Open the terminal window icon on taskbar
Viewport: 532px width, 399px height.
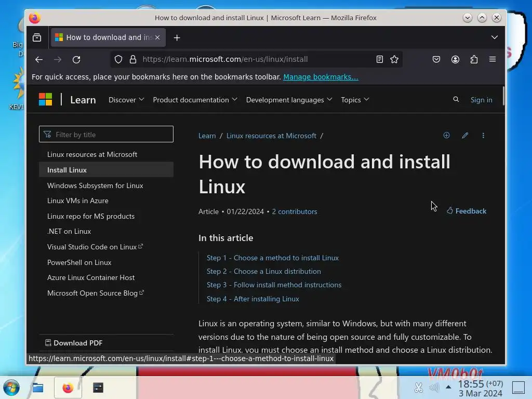point(98,388)
